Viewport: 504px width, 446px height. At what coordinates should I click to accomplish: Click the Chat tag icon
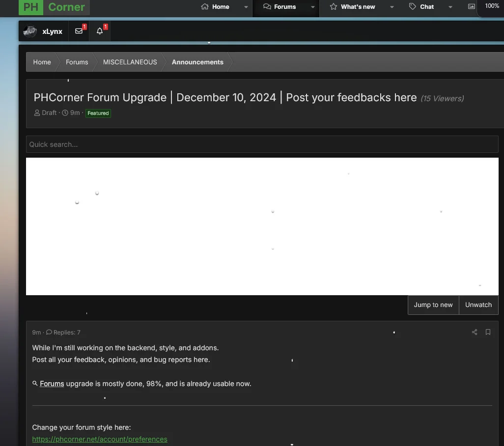(413, 6)
